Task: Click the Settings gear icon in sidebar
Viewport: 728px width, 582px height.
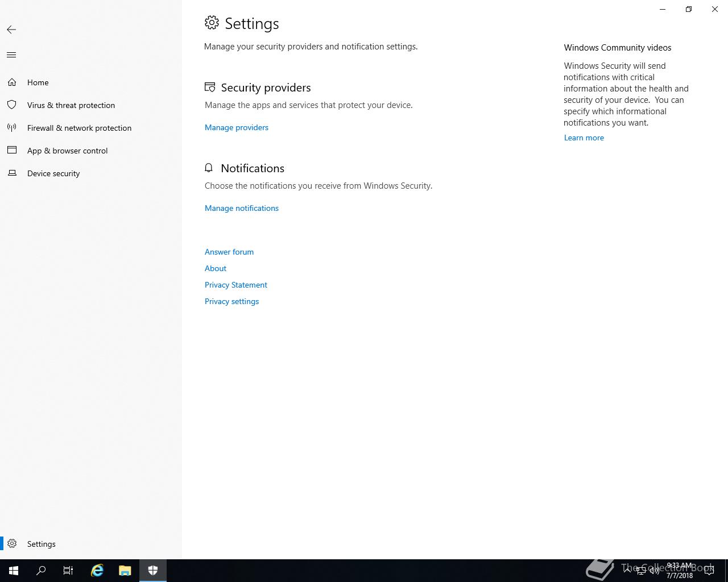Action: point(12,544)
